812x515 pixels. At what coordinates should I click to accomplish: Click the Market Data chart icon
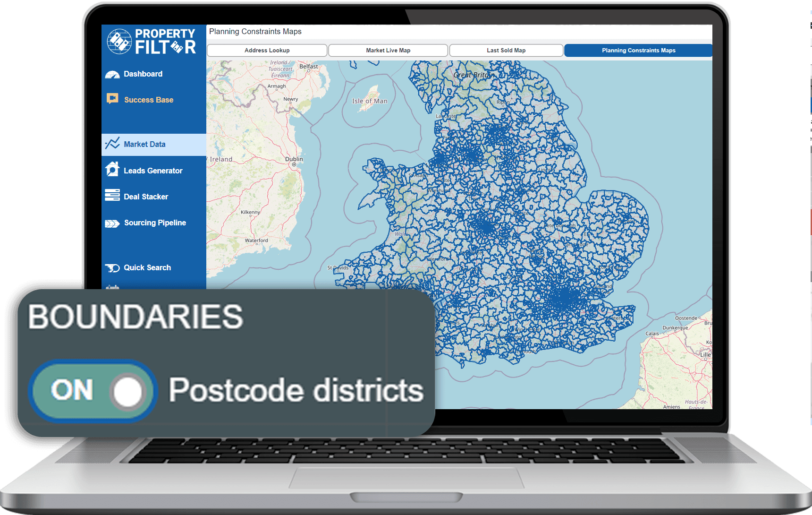112,144
